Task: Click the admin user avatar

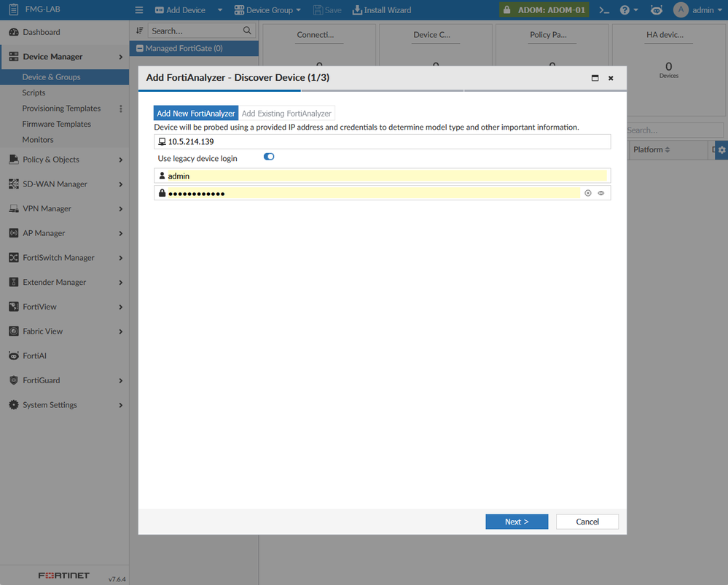Action: tap(681, 9)
